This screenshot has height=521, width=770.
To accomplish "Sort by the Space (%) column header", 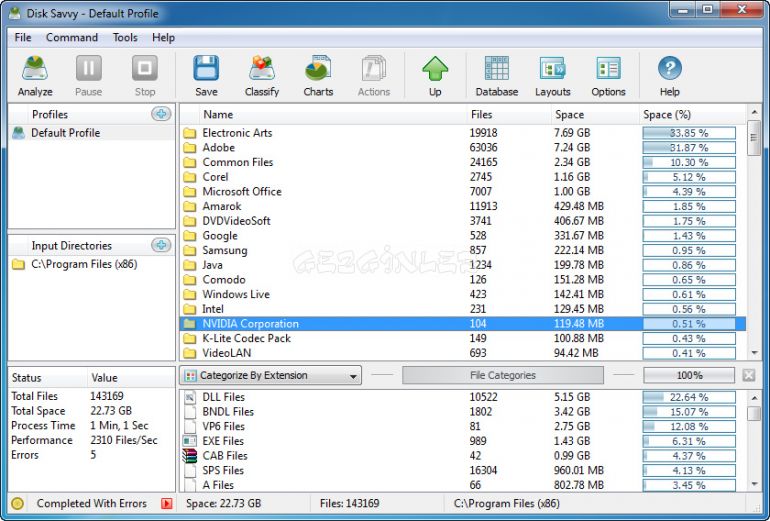I will click(692, 114).
